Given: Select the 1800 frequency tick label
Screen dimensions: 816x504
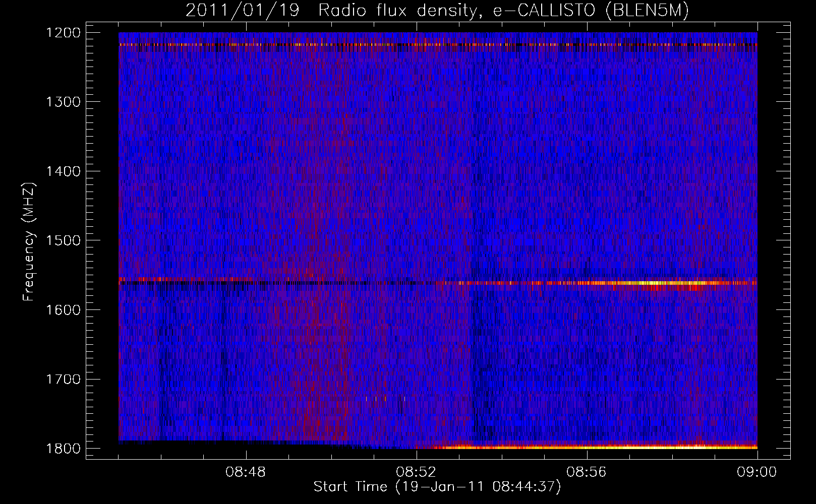Looking at the screenshot, I should point(63,449).
